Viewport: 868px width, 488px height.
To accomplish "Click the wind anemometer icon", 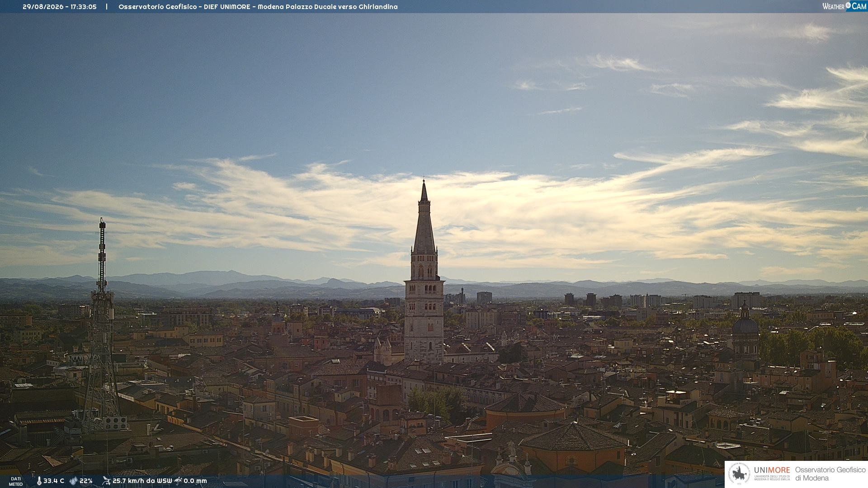I will [106, 481].
